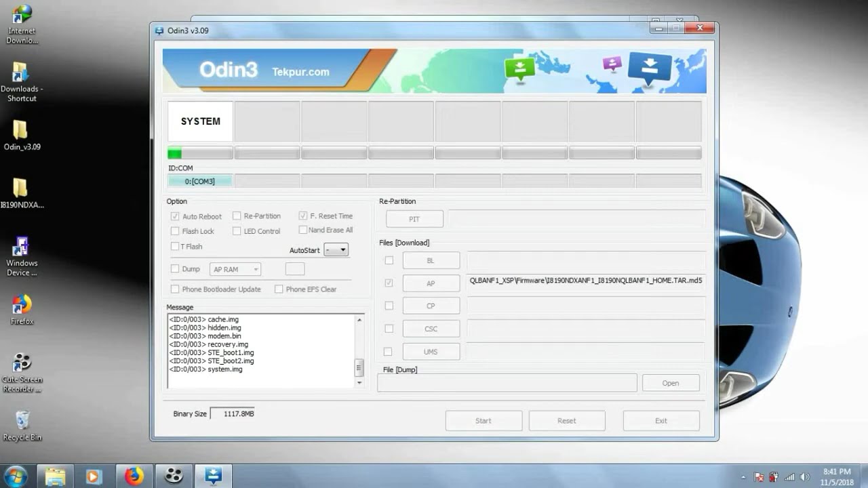Switch to Firefox in the taskbar
The height and width of the screenshot is (488, 868).
(134, 476)
